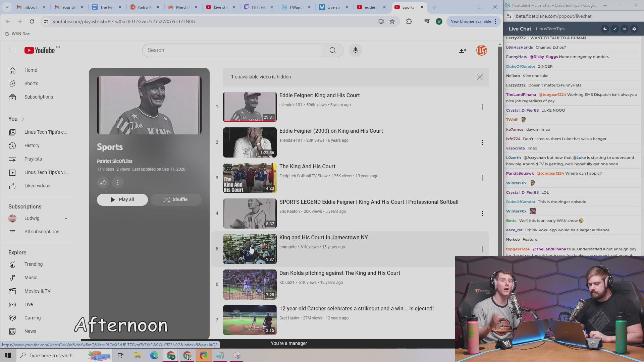644x362 pixels.
Task: Click site information icon in Floatplane window
Action: click(x=509, y=16)
